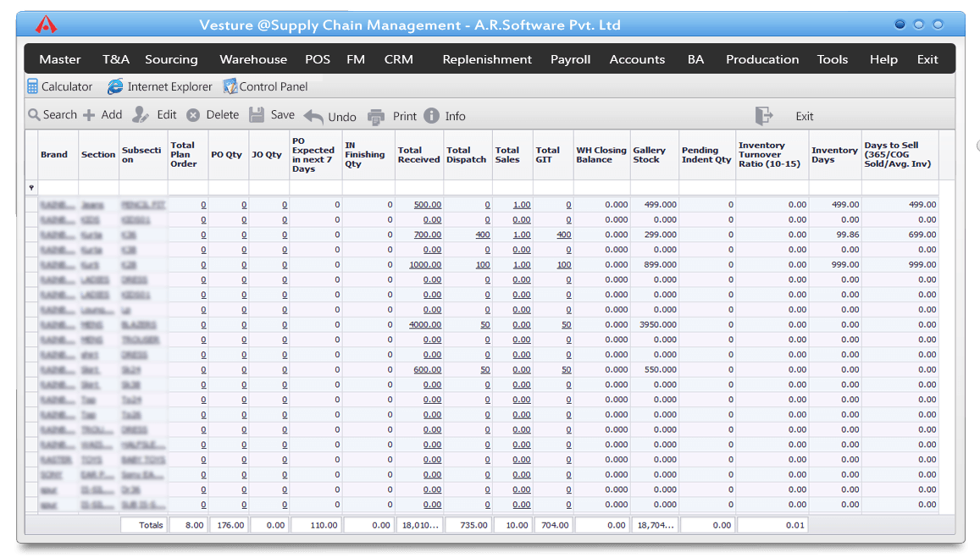Open the 700.00 Total Received link

(x=428, y=235)
